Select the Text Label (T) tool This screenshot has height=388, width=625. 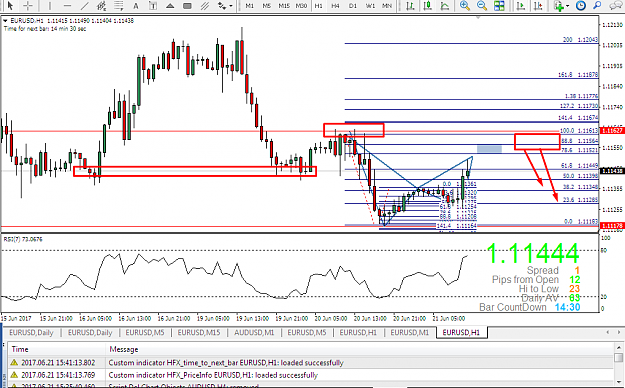tap(153, 6)
